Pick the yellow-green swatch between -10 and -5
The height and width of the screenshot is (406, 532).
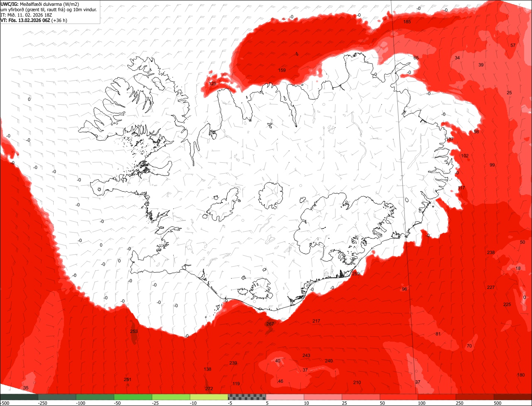pos(209,397)
